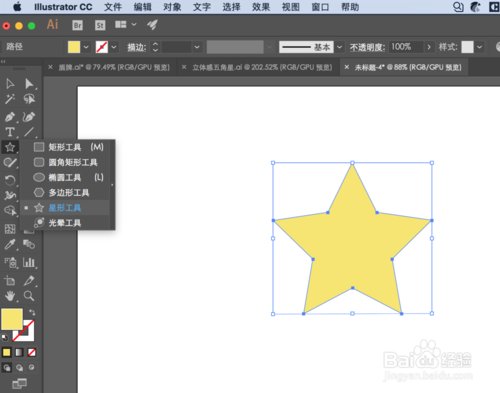
Task: Open the 窗口 menu
Action: point(320,7)
